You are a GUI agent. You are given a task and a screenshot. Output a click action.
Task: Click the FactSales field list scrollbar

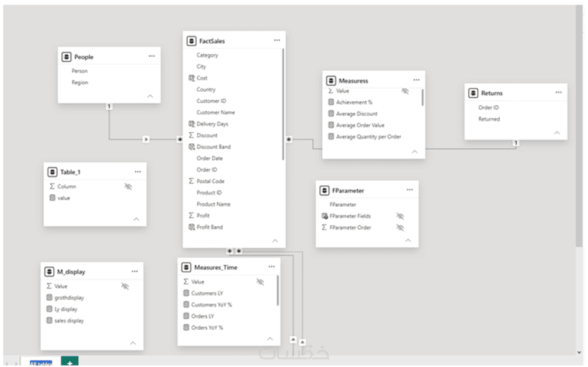[x=283, y=105]
